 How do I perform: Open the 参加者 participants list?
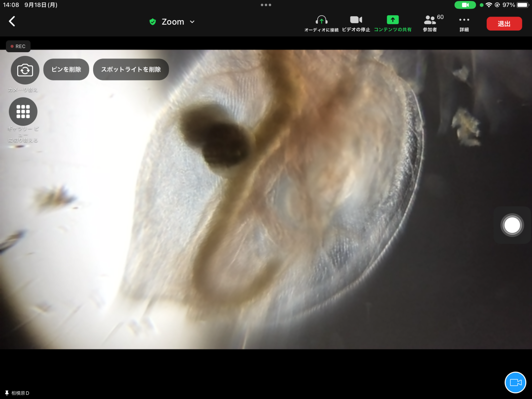pos(430,23)
